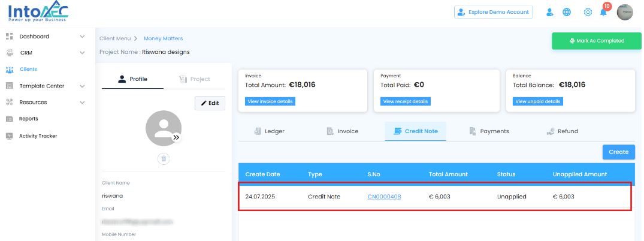Open Activity Tracker in sidebar
The width and height of the screenshot is (644, 241).
38,136
